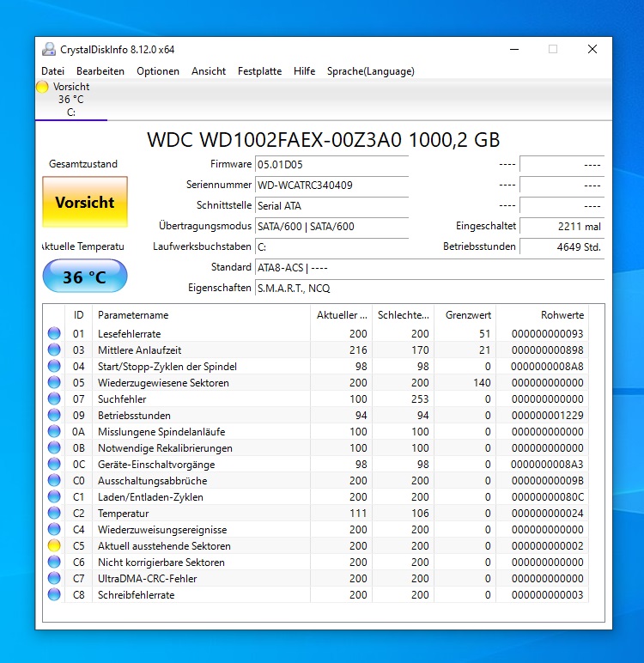Open the Datei menu

(x=53, y=71)
